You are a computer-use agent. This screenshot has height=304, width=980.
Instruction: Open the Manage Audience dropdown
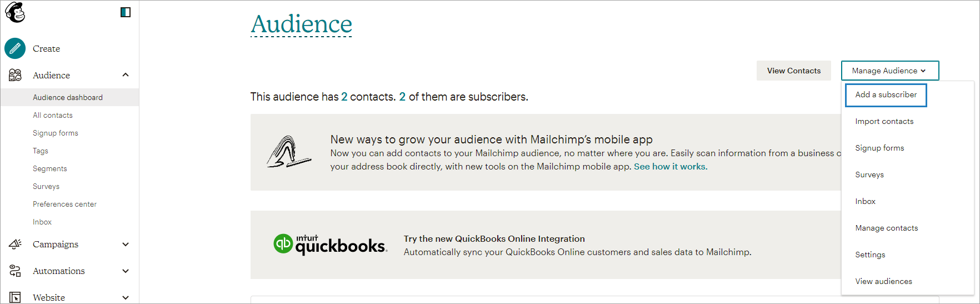point(889,71)
